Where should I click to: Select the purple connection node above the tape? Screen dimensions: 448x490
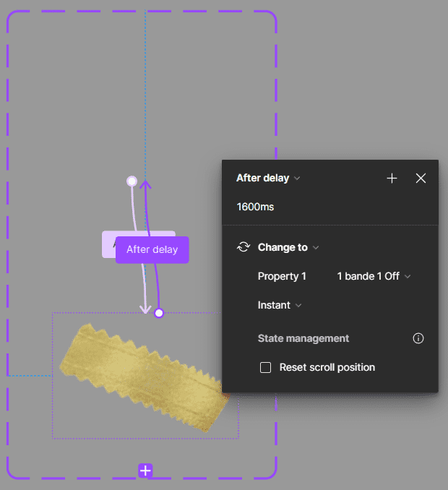(159, 313)
